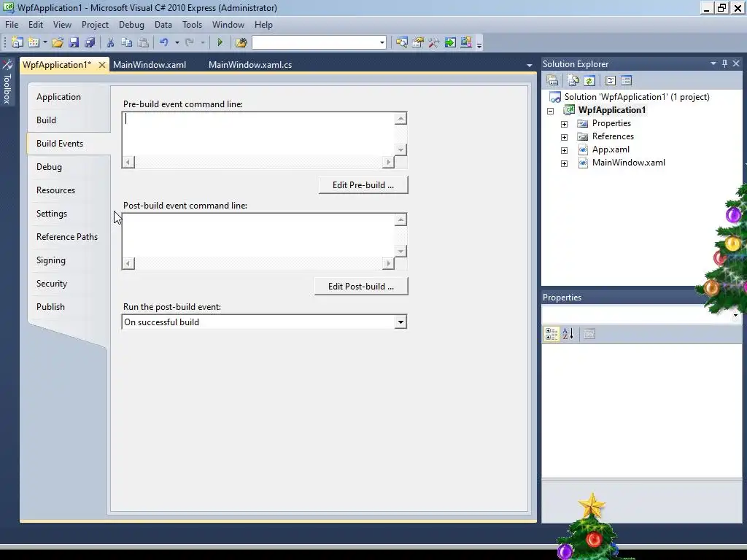Open the toolbar options overflow arrow
This screenshot has height=560, width=747.
pos(479,44)
